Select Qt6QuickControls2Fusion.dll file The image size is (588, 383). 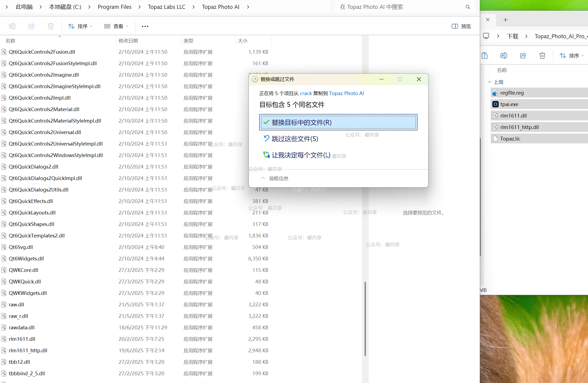click(42, 52)
